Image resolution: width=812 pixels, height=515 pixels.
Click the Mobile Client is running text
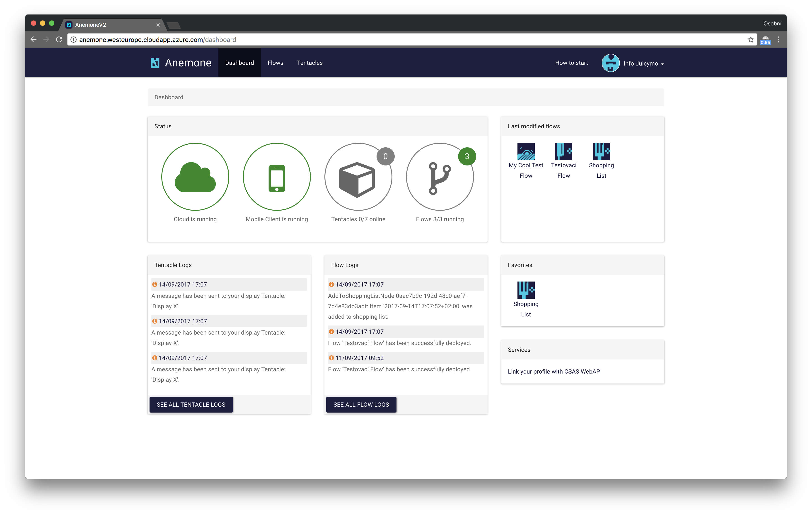coord(276,219)
